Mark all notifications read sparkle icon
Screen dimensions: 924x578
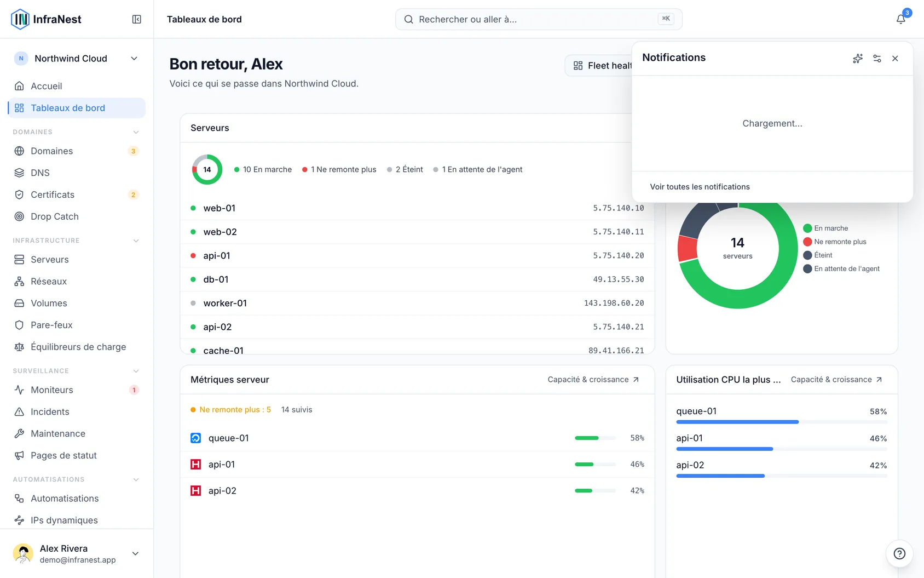point(858,59)
